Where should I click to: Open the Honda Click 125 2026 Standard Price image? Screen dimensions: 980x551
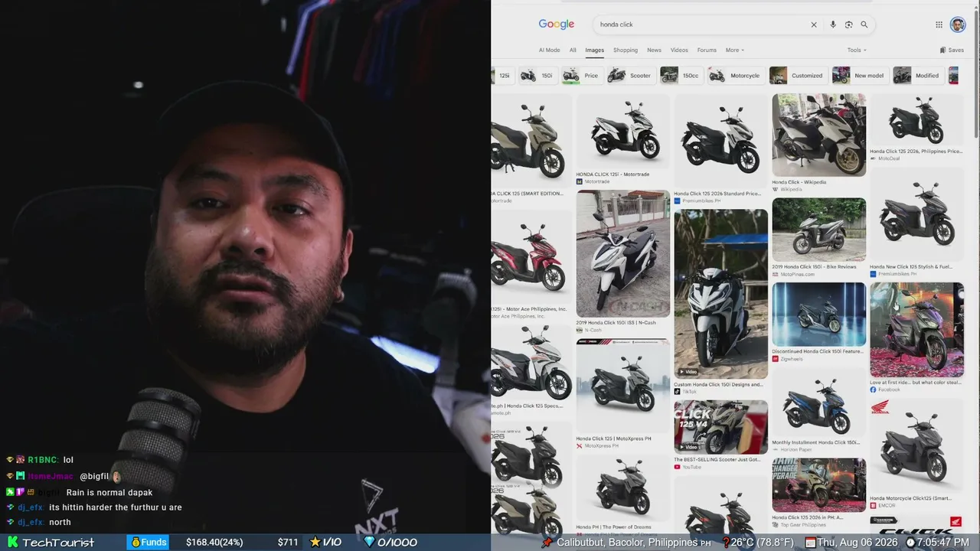(x=721, y=141)
